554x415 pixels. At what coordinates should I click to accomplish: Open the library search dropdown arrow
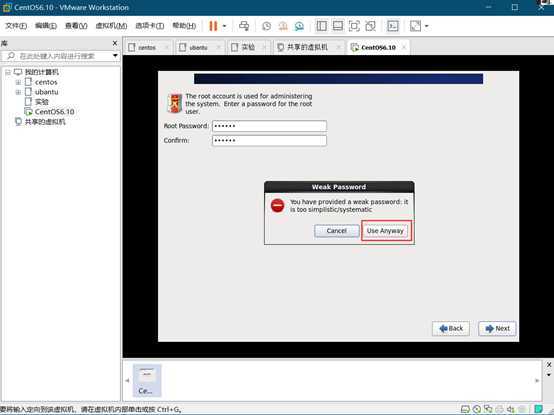115,55
